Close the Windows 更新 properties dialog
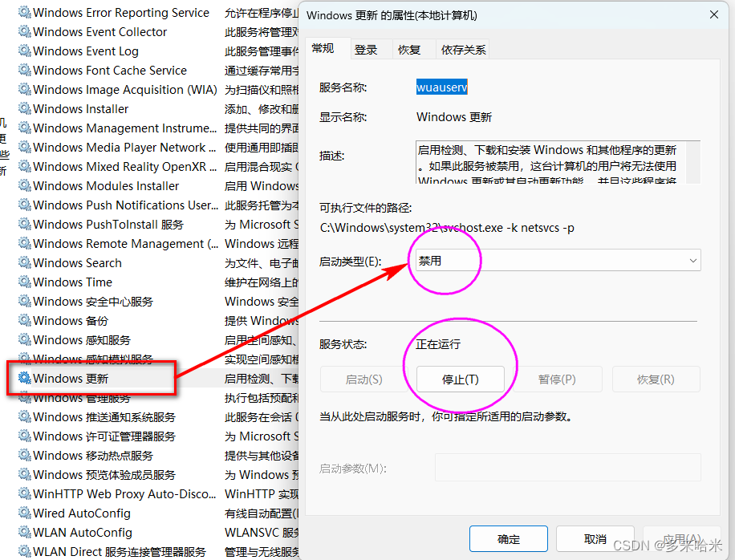This screenshot has width=735, height=560. click(714, 15)
